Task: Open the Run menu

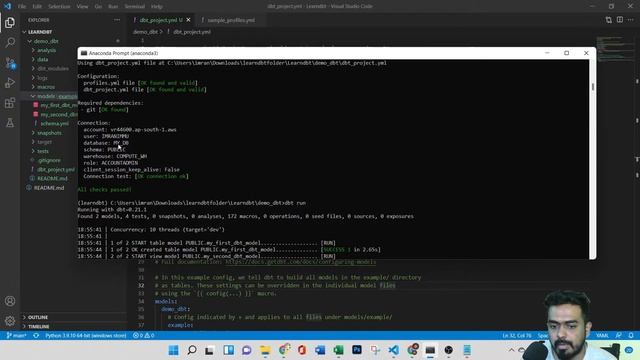Action: click(x=113, y=7)
